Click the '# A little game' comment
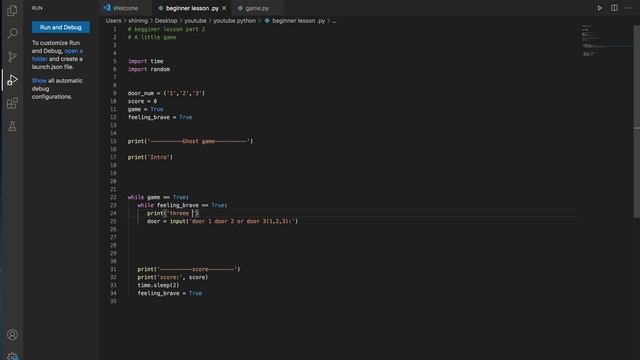Image resolution: width=640 pixels, height=360 pixels. coord(152,37)
